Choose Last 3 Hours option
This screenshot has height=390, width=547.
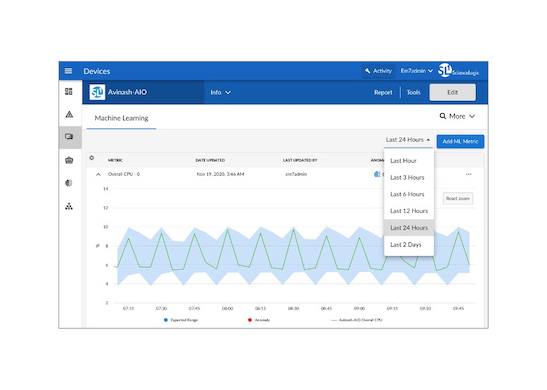coord(409,178)
